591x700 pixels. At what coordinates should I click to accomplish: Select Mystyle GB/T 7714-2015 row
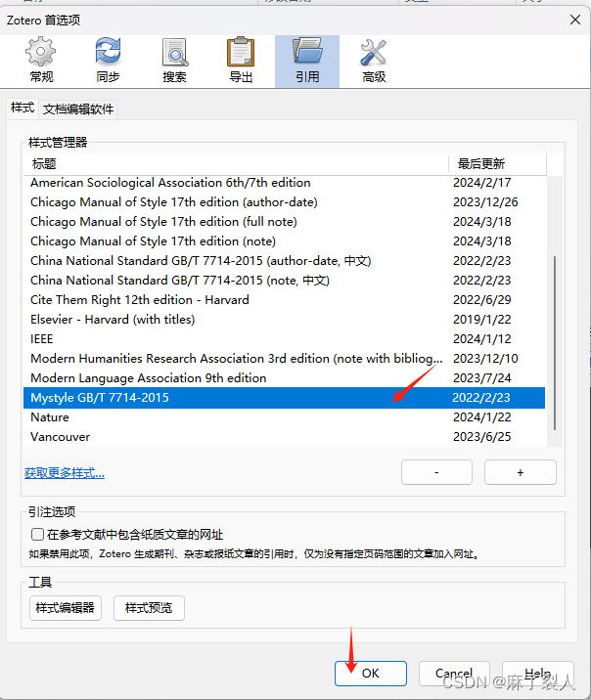point(284,398)
